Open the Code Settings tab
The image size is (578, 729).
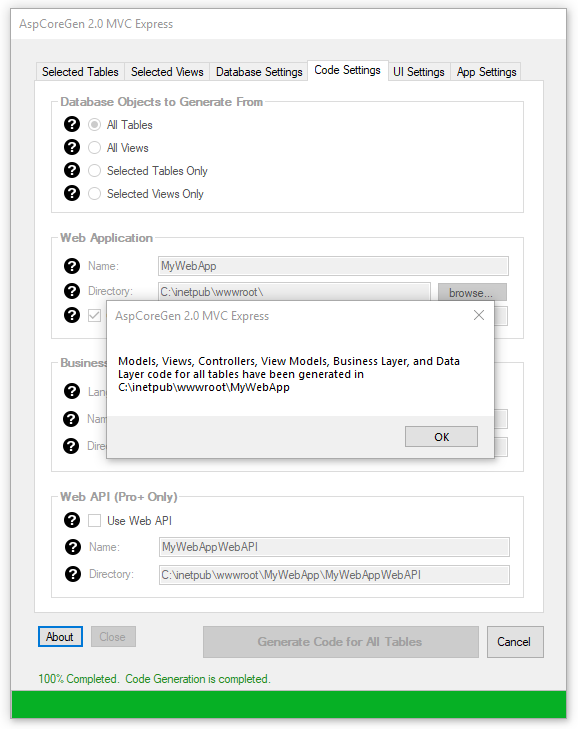click(x=347, y=70)
